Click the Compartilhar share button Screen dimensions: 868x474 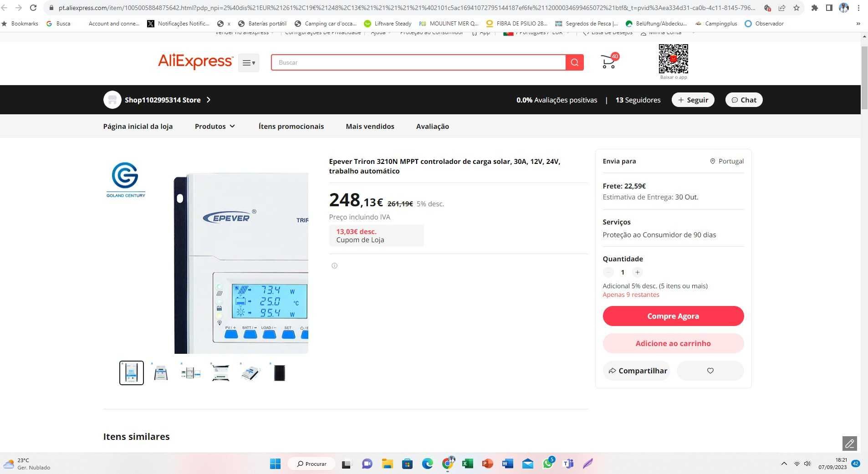click(638, 371)
